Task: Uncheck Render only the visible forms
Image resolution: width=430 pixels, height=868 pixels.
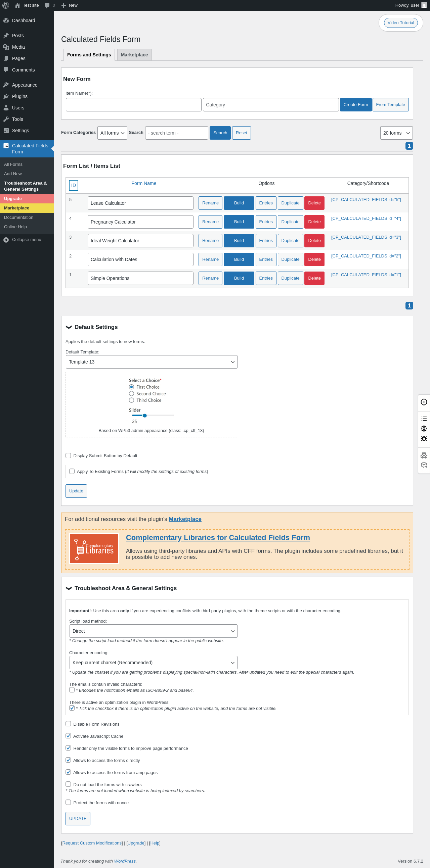Action: pos(68,748)
